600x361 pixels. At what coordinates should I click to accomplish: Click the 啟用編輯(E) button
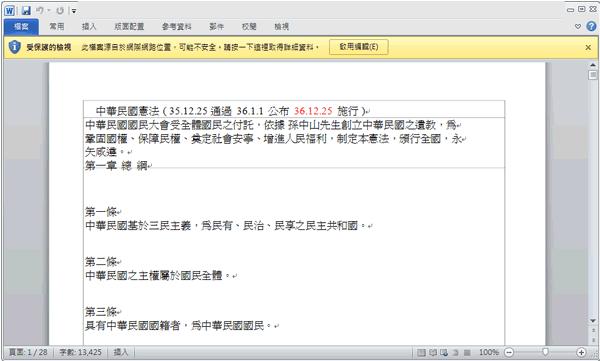coord(359,47)
